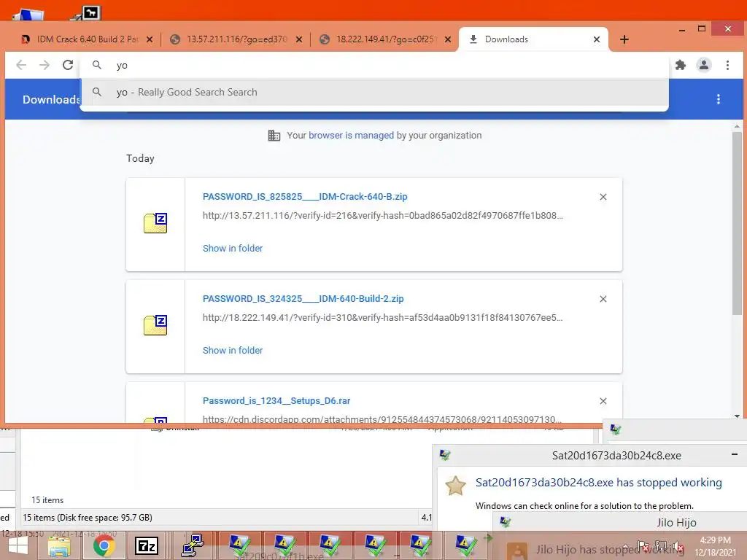
Task: Open the 18.222.149.41 verify-id=310 source URL
Action: click(x=382, y=318)
